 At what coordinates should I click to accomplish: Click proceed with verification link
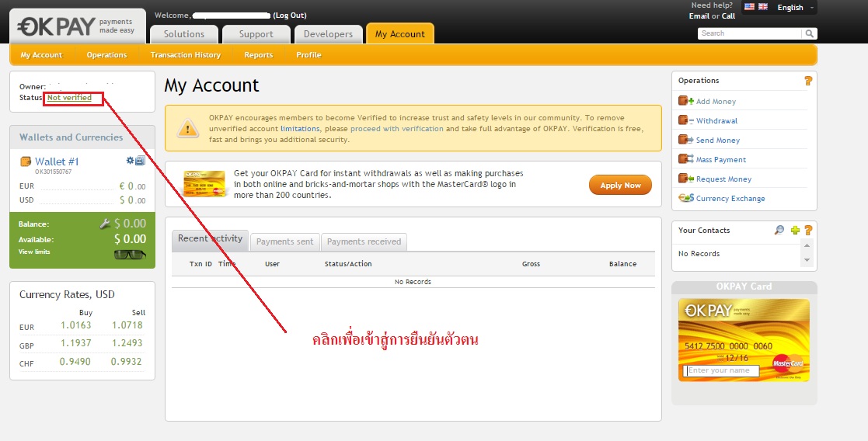tap(397, 128)
